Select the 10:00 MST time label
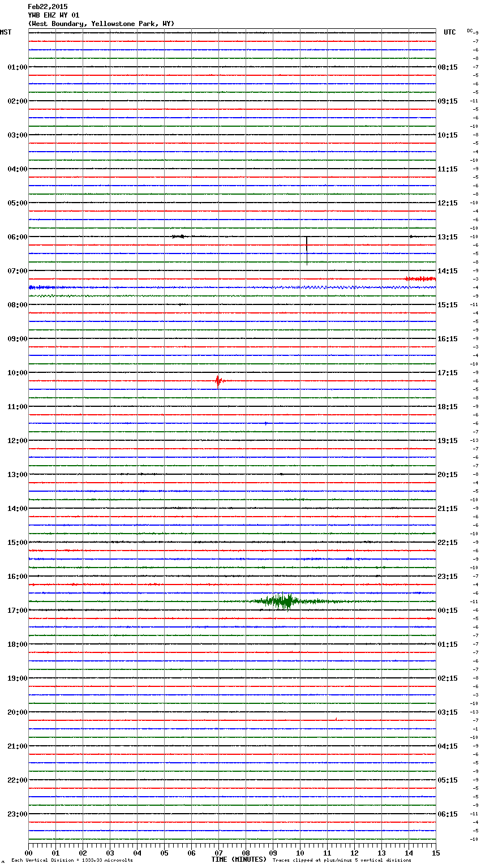The width and height of the screenshot is (481, 868). (18, 373)
